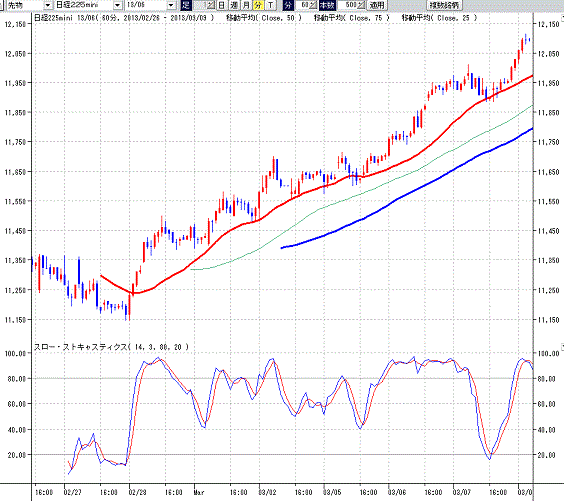Click the 日経225mini 13/06 chart title text

[124, 18]
